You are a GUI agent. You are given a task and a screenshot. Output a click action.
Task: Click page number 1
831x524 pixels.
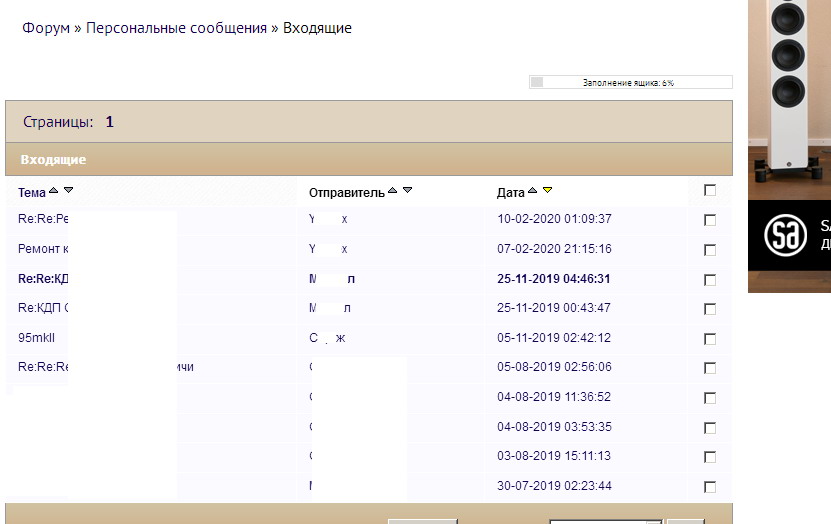pyautogui.click(x=110, y=122)
